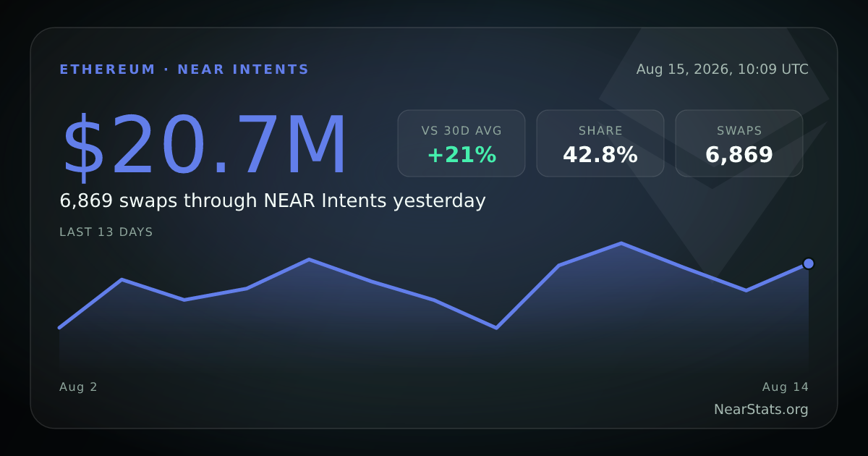Screen dimensions: 868x456
Task: Open the NearStats.org link
Action: (761, 410)
